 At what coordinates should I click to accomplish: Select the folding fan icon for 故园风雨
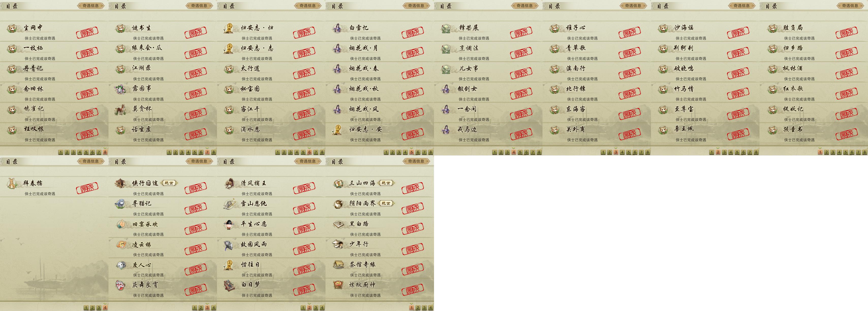tap(229, 245)
